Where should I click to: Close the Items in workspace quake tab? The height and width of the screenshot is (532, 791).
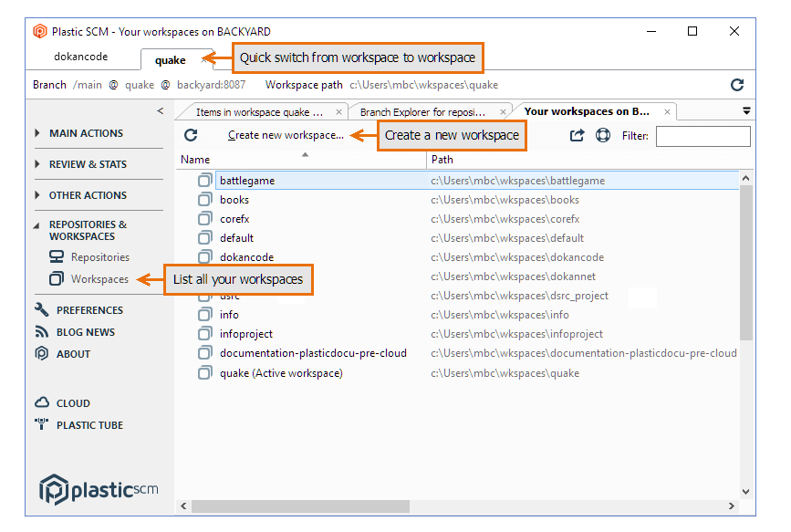point(339,112)
